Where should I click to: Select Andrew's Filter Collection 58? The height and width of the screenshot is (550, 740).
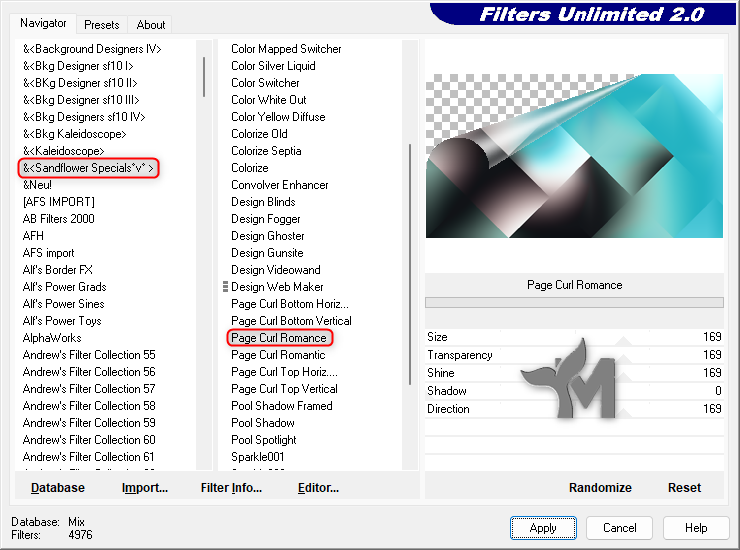point(89,406)
